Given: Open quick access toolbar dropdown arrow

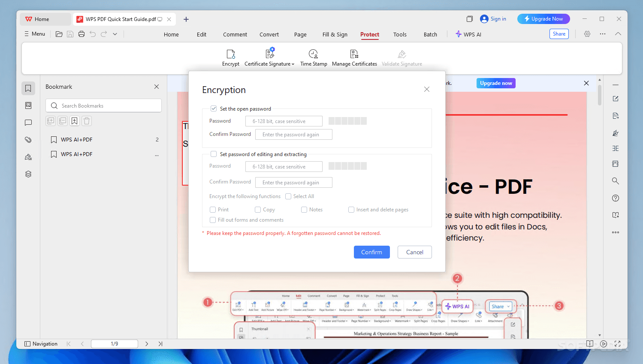Looking at the screenshot, I should point(115,34).
